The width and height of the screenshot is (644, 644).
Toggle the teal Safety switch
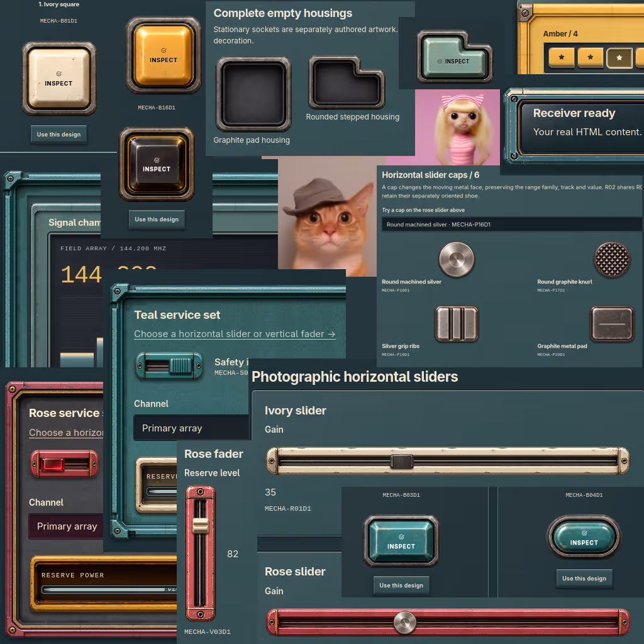[169, 365]
